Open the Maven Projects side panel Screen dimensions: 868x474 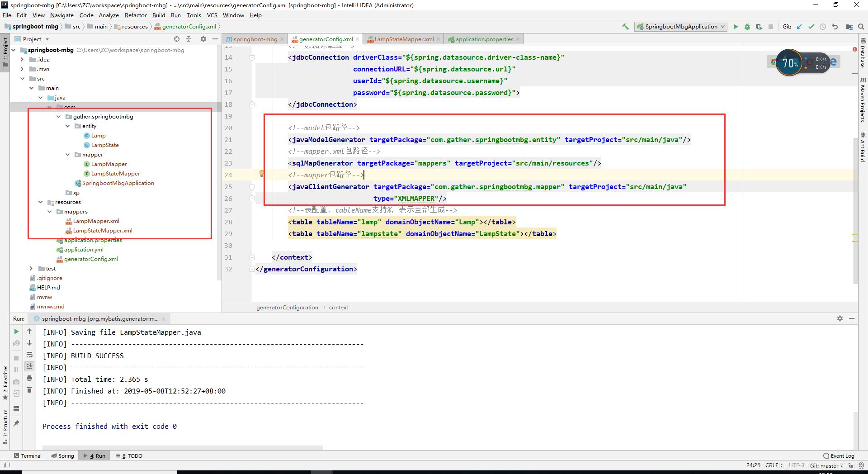tap(863, 100)
